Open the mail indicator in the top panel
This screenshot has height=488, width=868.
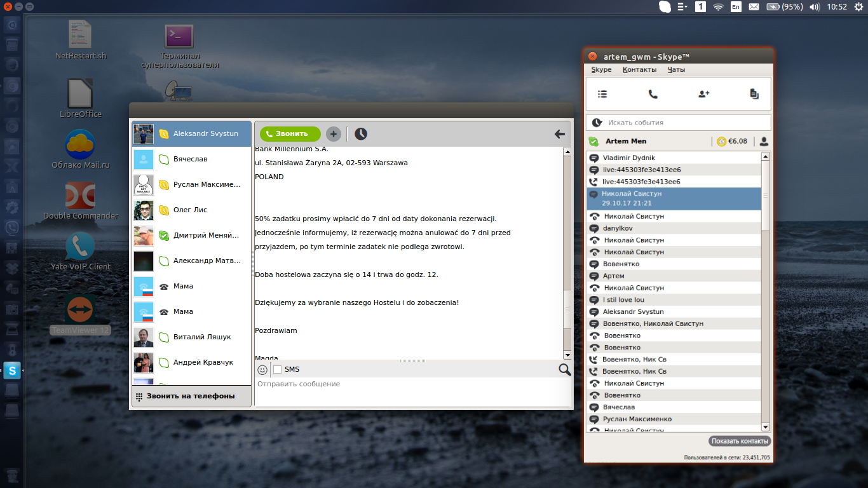tap(754, 7)
